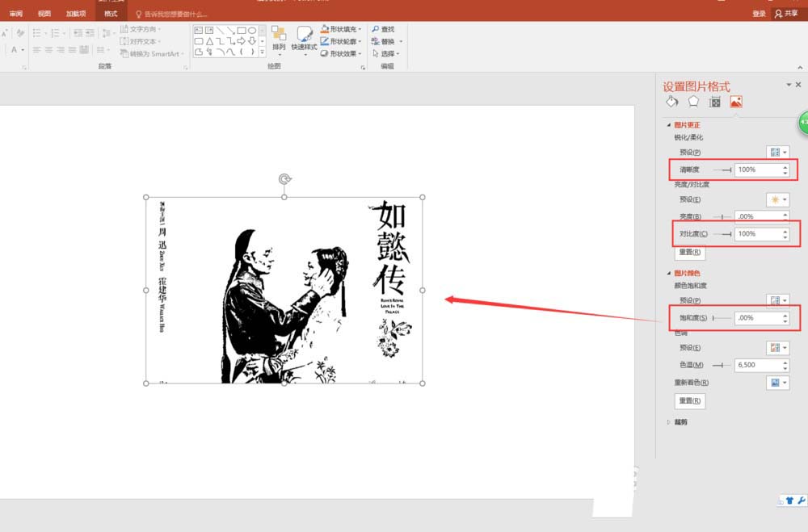808x532 pixels.
Task: Open the Picture tab icon in format pane
Action: tap(736, 102)
